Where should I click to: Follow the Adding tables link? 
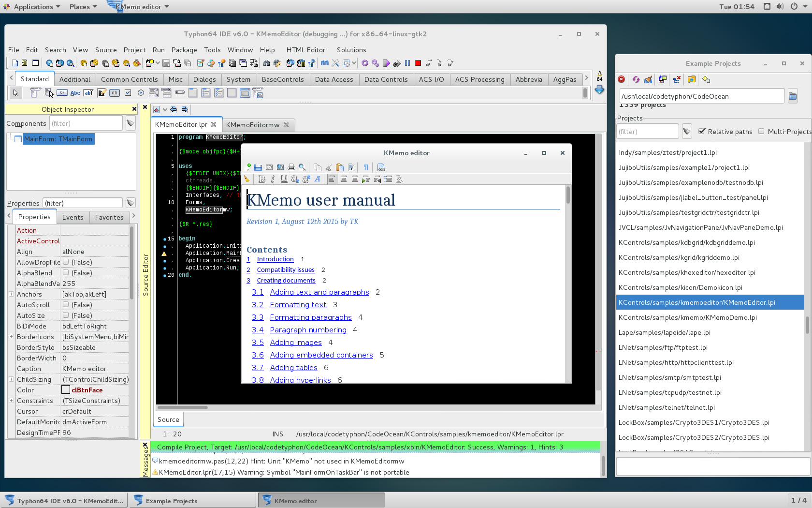[x=293, y=368]
